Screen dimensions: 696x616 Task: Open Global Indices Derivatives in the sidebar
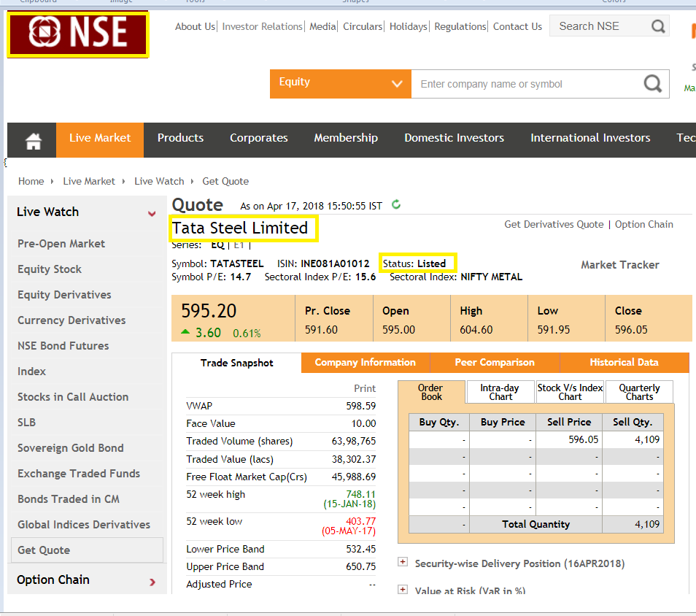[x=84, y=525]
